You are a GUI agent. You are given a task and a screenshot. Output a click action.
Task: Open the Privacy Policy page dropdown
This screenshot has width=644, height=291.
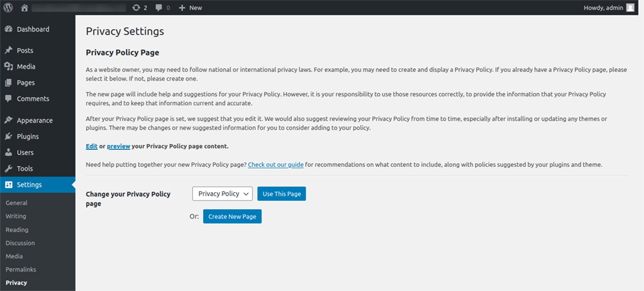click(222, 193)
